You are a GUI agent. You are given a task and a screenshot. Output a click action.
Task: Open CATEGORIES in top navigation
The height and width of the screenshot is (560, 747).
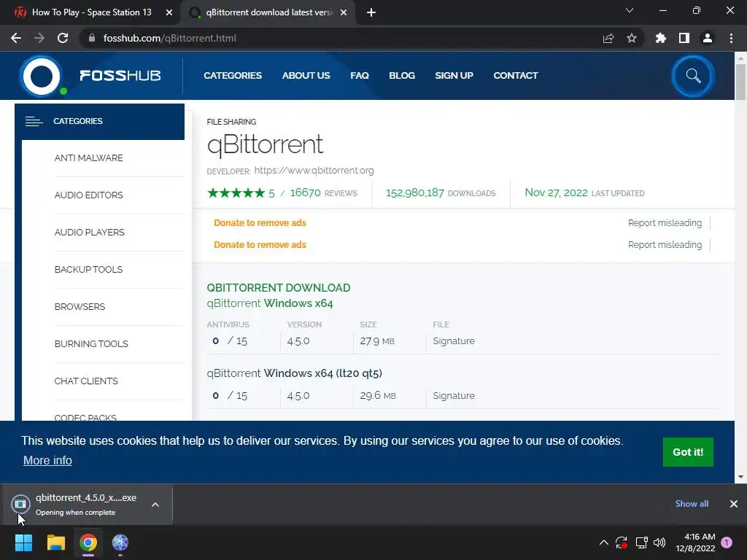233,76
